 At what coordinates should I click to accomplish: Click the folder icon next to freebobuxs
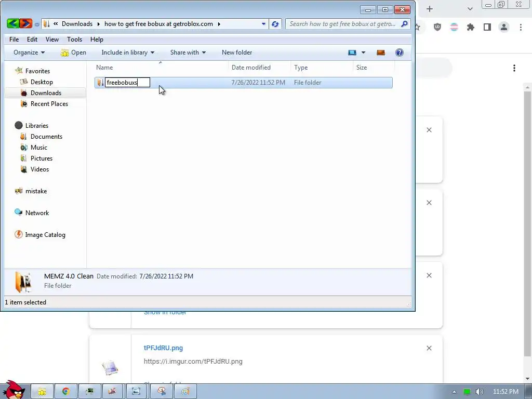coord(100,83)
